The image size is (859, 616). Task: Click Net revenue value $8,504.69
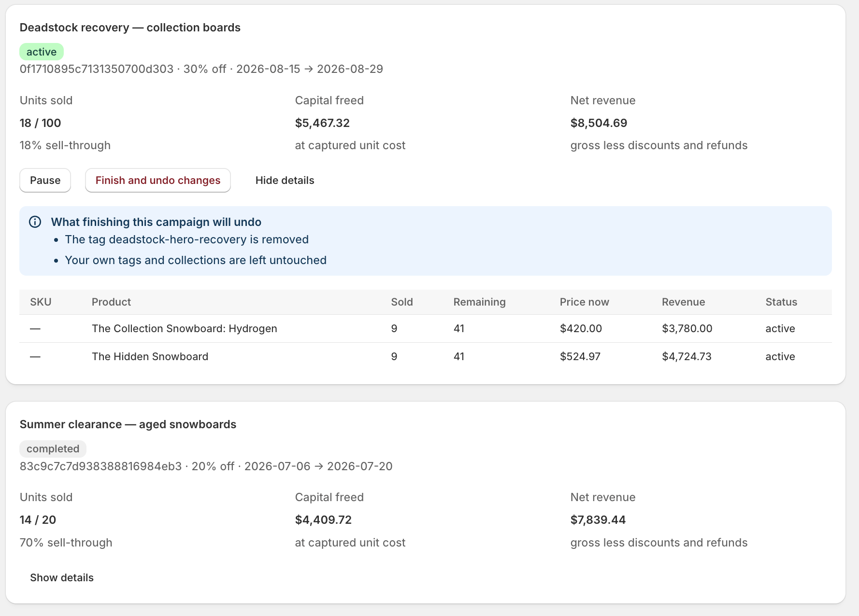(x=599, y=123)
